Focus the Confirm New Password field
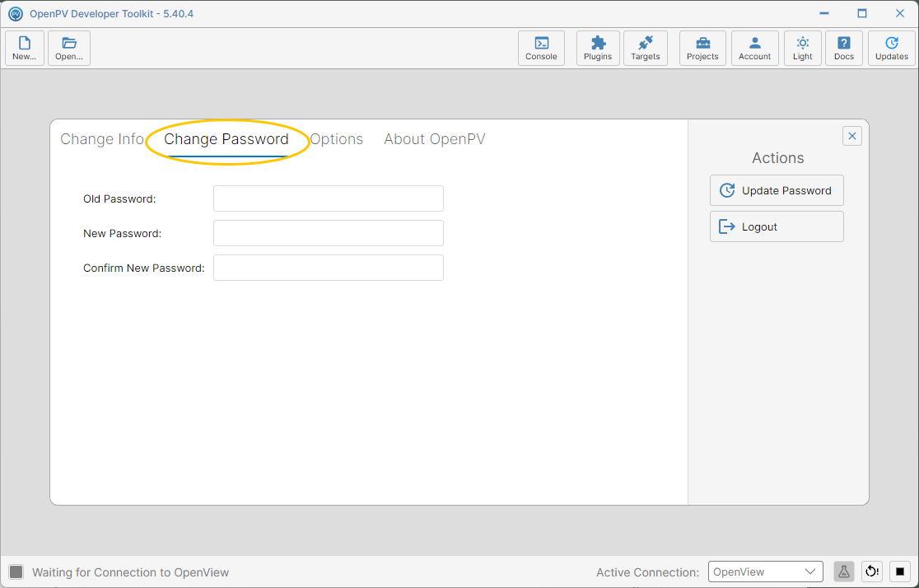 (329, 268)
